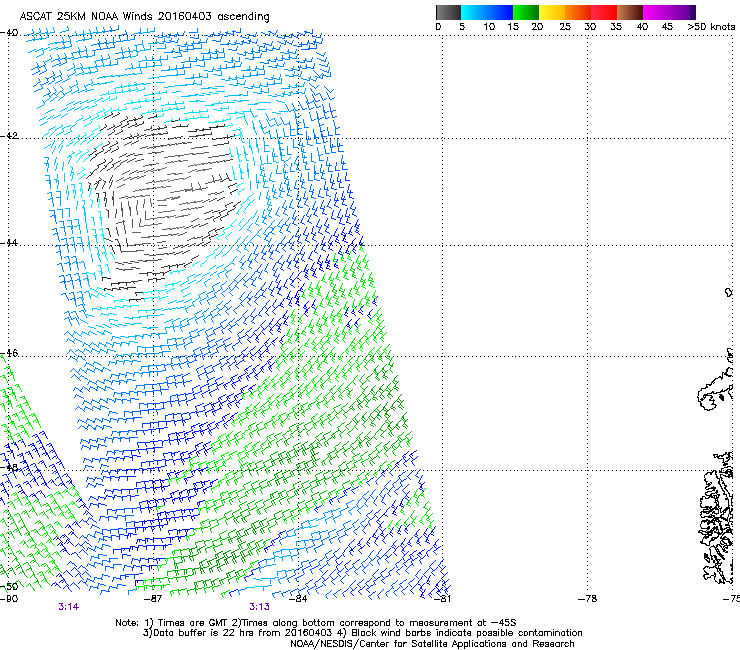Click the -42 latitude axis label
This screenshot has width=740, height=650.
(9, 136)
